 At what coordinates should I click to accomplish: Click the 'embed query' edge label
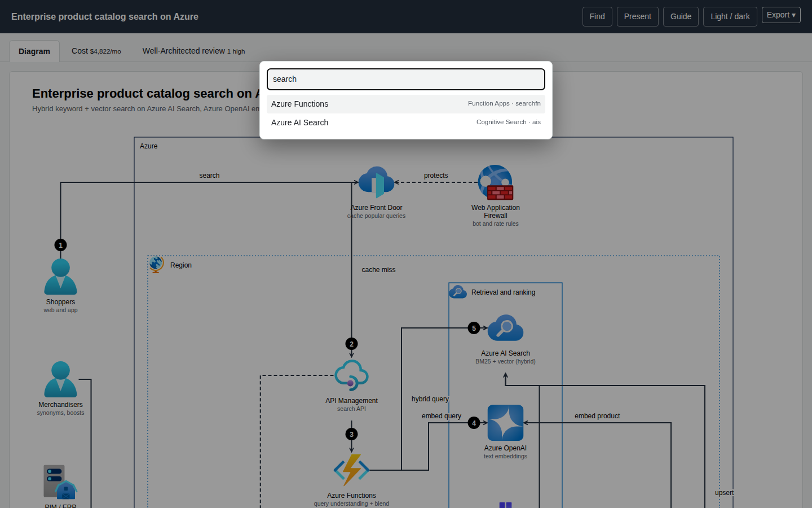442,416
